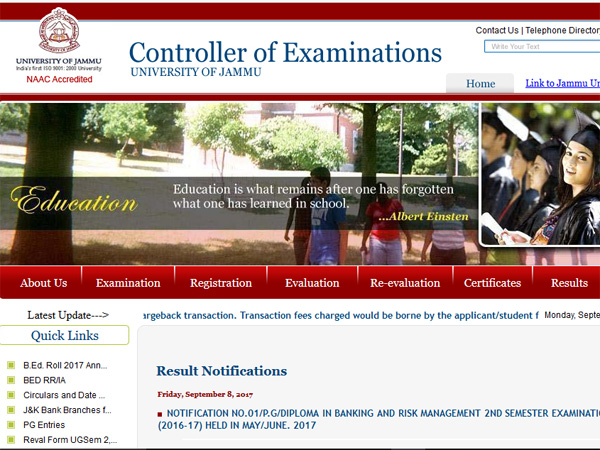Open the Certificates menu

[492, 283]
